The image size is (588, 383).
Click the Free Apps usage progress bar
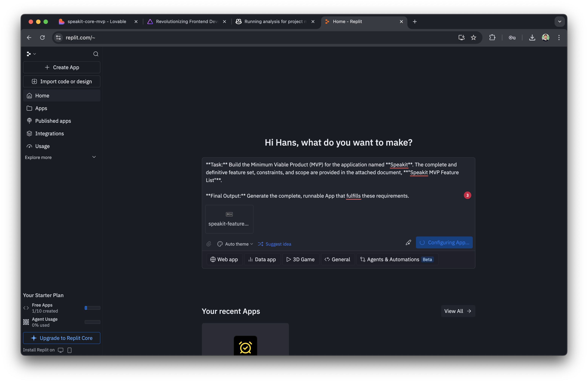point(92,308)
